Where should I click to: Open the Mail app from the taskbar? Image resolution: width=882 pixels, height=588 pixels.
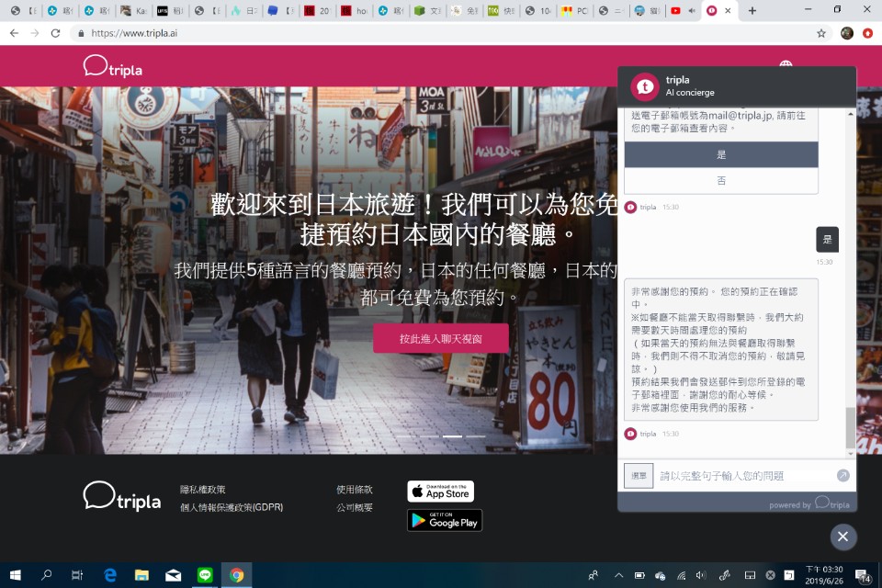[174, 575]
